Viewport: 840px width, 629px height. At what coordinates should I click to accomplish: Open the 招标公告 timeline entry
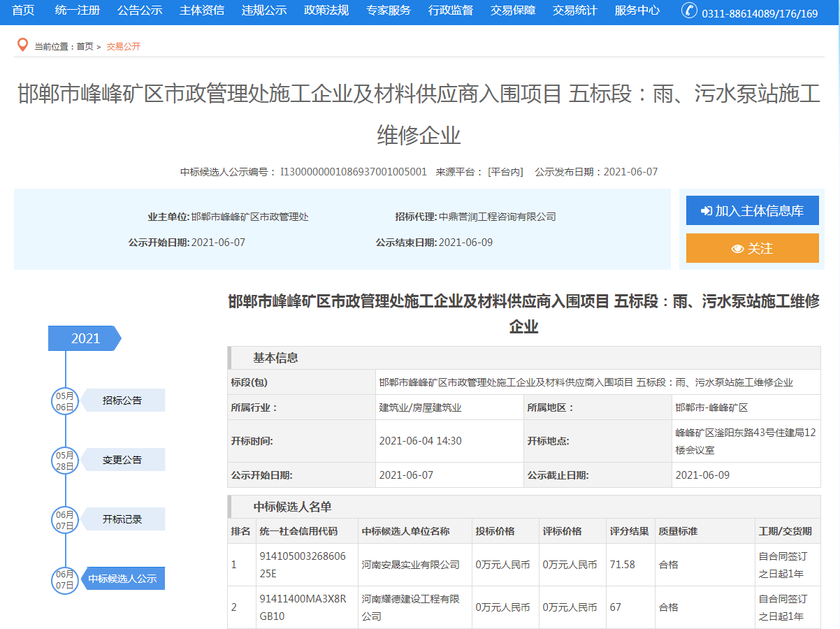tap(122, 400)
